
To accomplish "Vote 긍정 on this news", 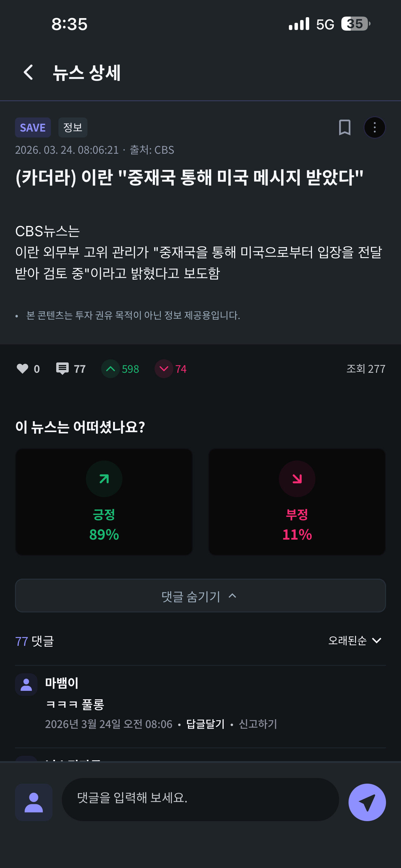I will [x=104, y=502].
